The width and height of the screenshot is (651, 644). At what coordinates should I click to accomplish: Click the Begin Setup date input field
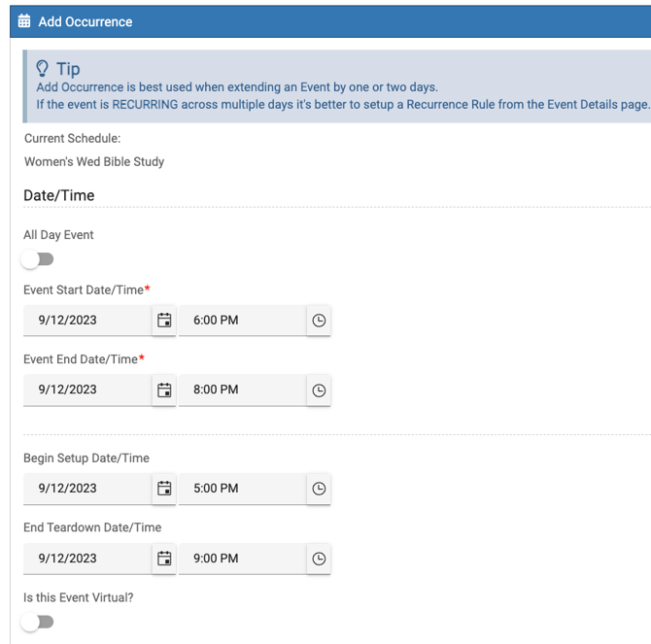(x=87, y=489)
